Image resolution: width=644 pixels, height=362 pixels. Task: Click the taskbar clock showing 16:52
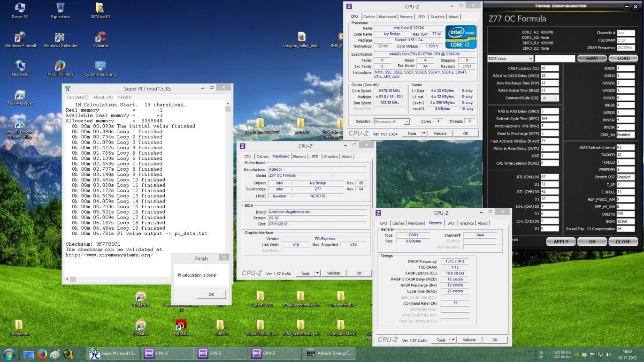[628, 351]
